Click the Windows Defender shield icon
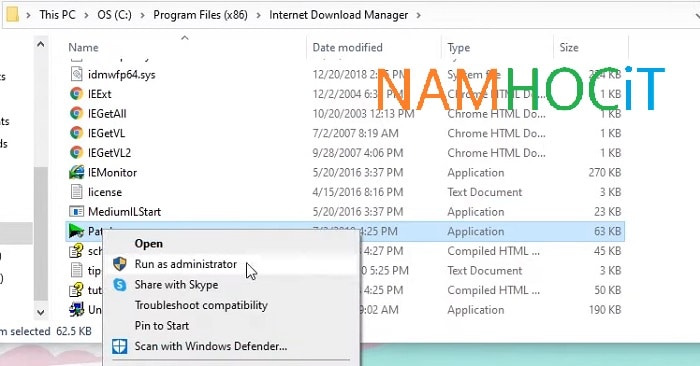Viewport: 700px width, 366px height. 120,346
